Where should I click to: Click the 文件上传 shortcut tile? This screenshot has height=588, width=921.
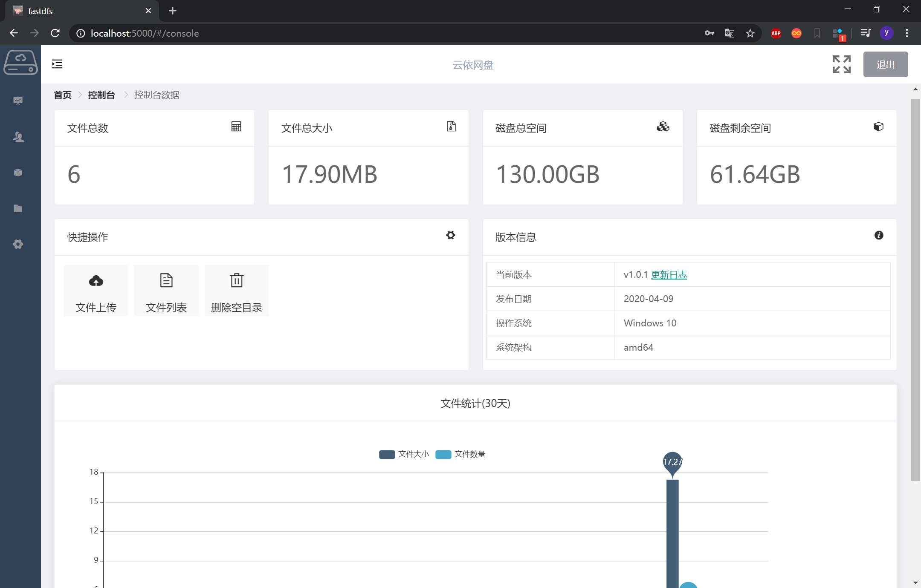pyautogui.click(x=96, y=291)
